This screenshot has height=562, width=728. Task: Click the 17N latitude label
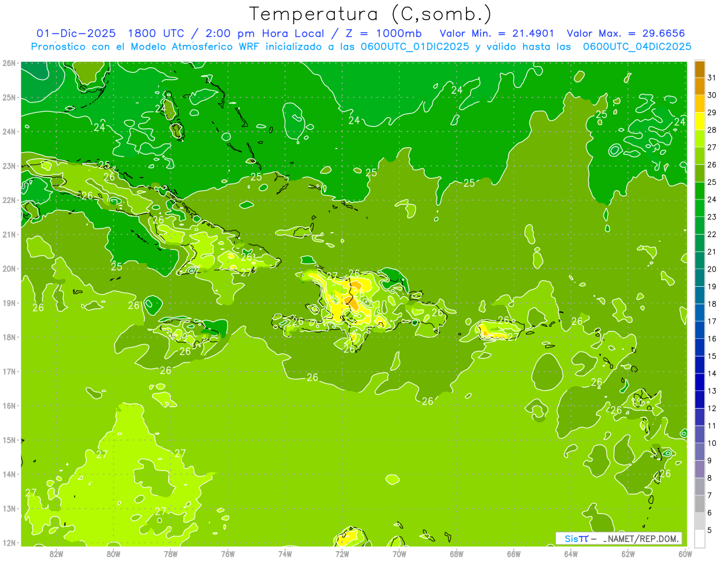tap(9, 372)
